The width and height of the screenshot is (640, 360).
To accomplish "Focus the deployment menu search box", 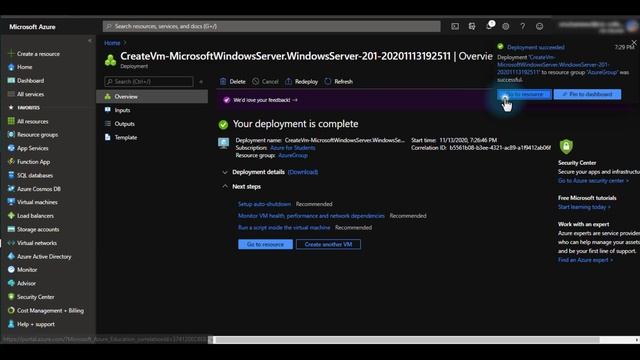I will pos(149,82).
